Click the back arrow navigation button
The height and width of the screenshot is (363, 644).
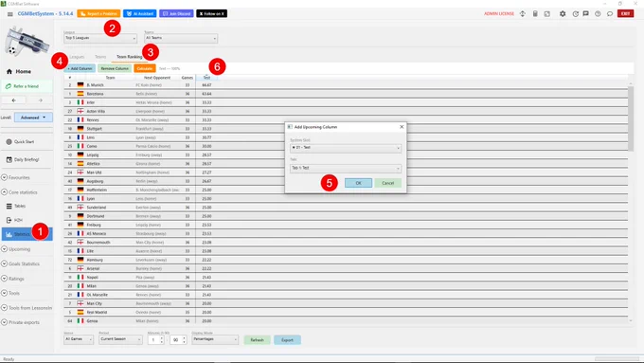pos(14,100)
